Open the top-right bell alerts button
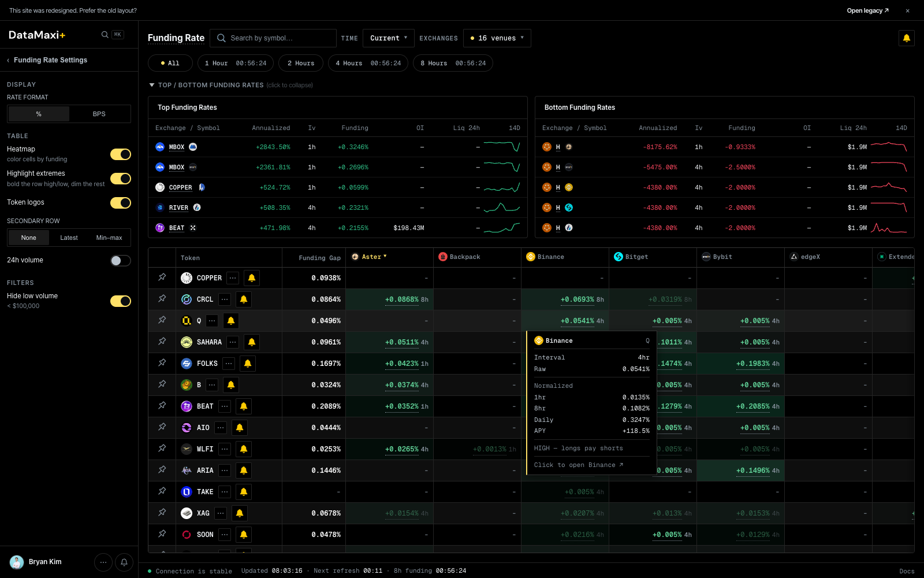 point(907,38)
